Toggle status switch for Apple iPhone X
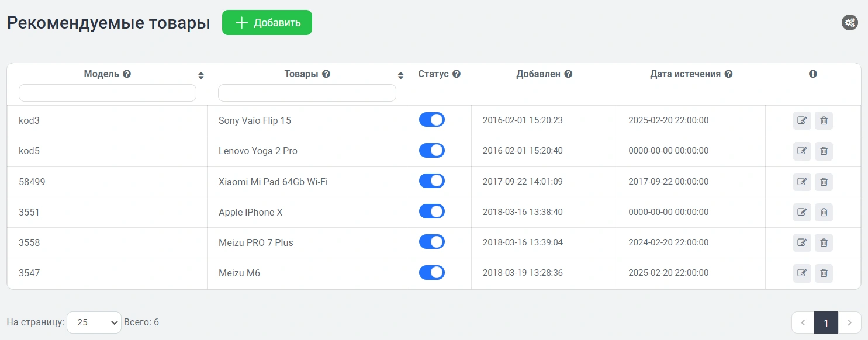Viewport: 868px width, 340px height. [432, 211]
